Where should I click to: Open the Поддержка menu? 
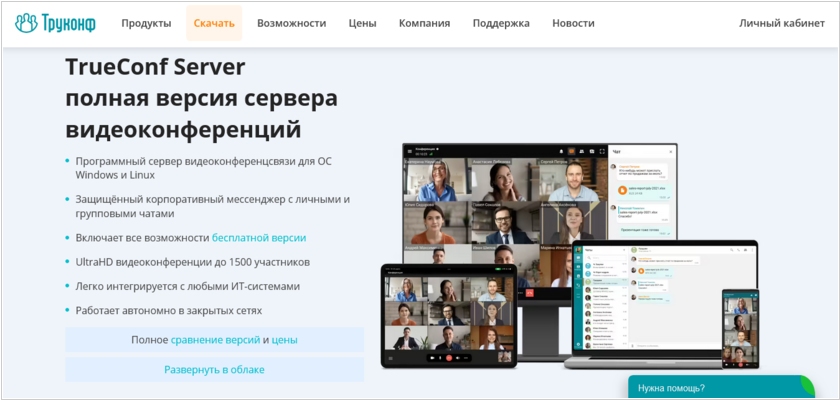(501, 23)
